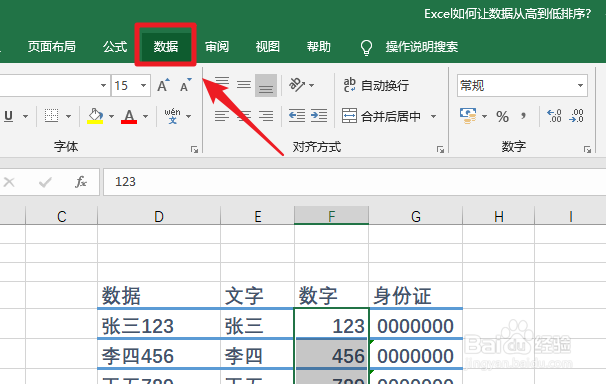606x384 pixels.
Task: Open the 常规 number format dropdown
Action: click(x=580, y=85)
